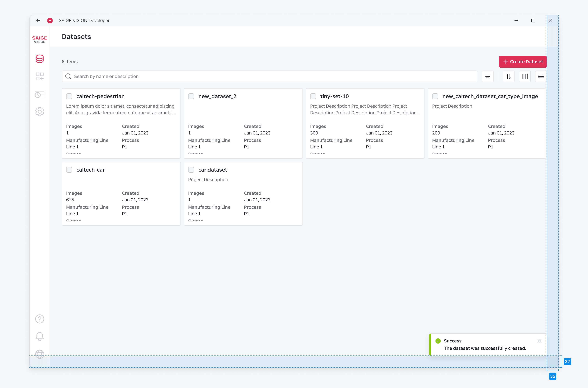Click the Success toast heading text

coord(453,341)
